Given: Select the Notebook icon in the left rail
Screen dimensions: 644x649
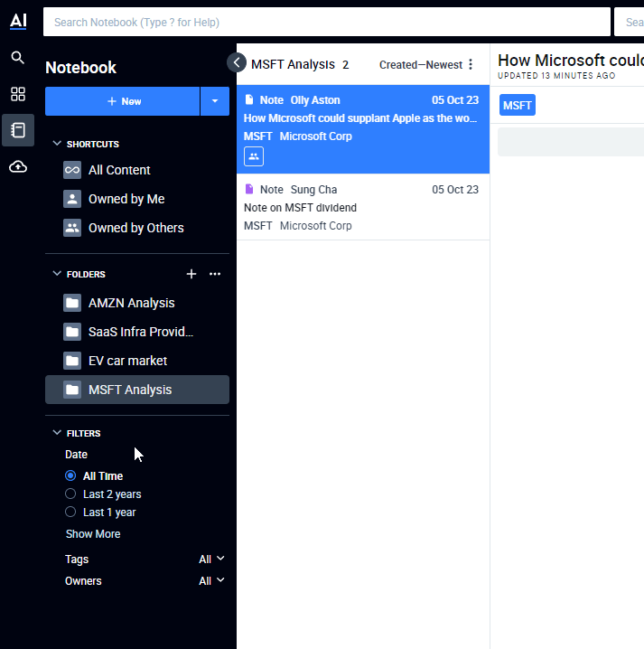Looking at the screenshot, I should pyautogui.click(x=18, y=130).
